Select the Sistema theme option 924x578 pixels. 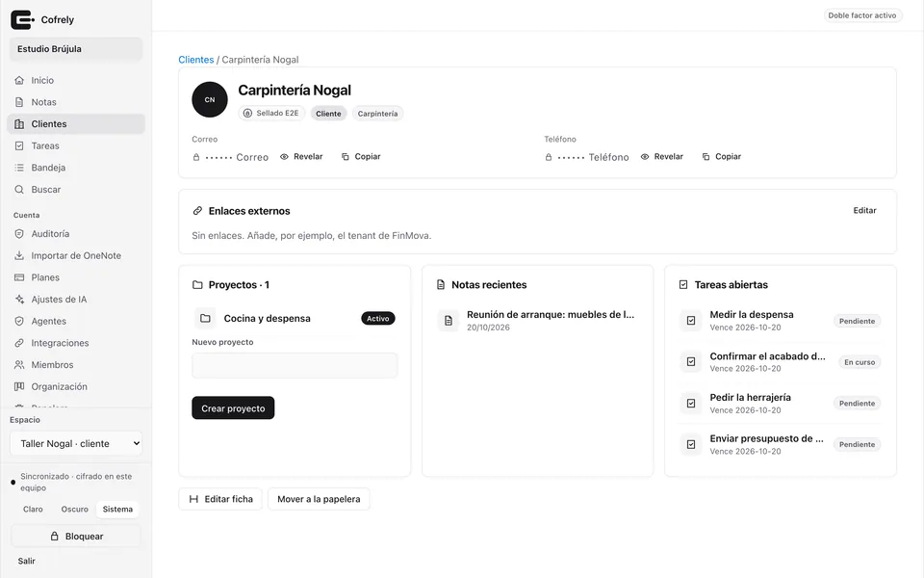(117, 509)
